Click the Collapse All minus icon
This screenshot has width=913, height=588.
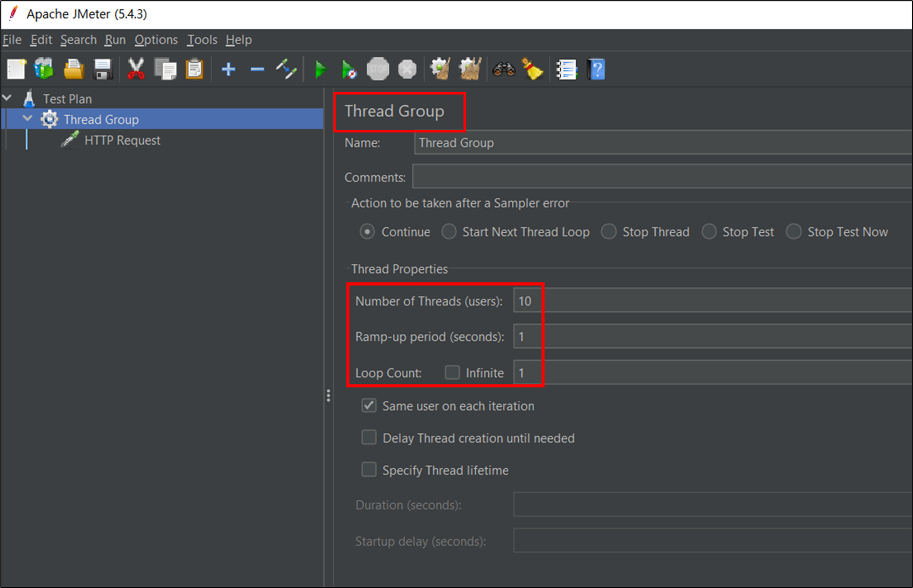coord(257,69)
